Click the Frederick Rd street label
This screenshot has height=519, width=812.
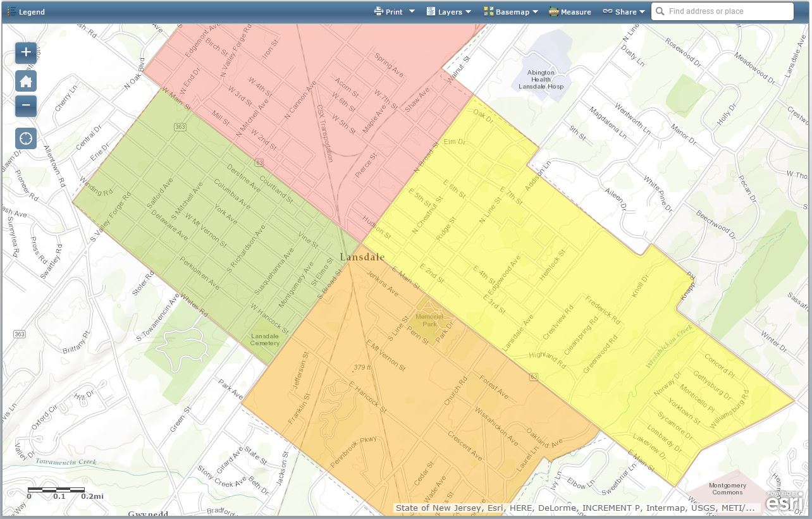click(603, 310)
